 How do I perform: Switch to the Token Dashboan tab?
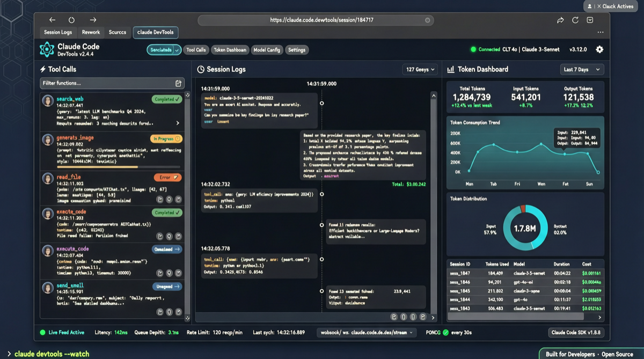(x=230, y=49)
